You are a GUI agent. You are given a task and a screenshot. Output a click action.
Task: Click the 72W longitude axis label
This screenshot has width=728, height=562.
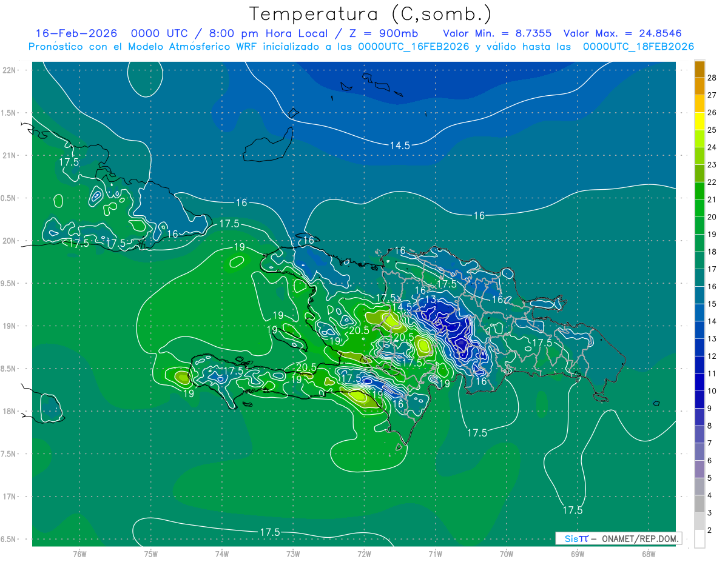pos(364,554)
